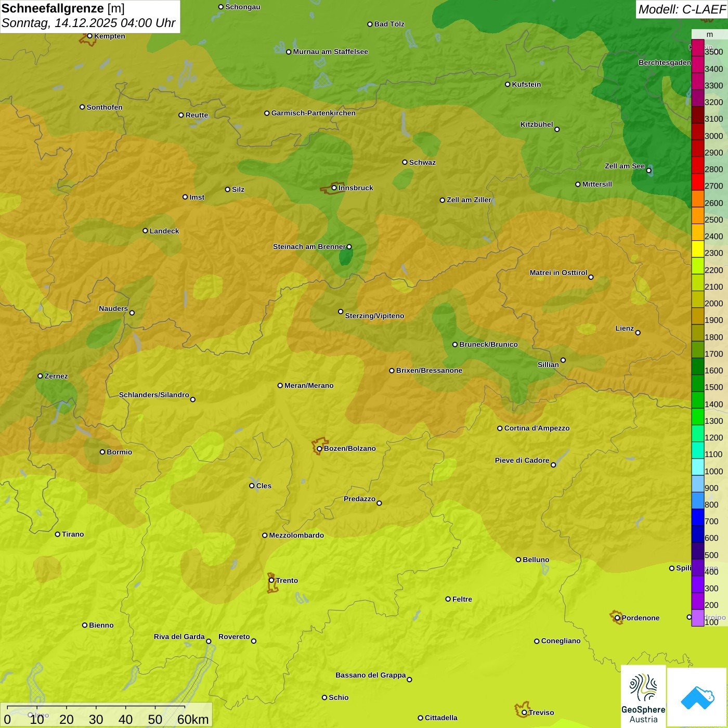Select the Lienz city marker dot
Screen dimensions: 728x728
point(638,333)
